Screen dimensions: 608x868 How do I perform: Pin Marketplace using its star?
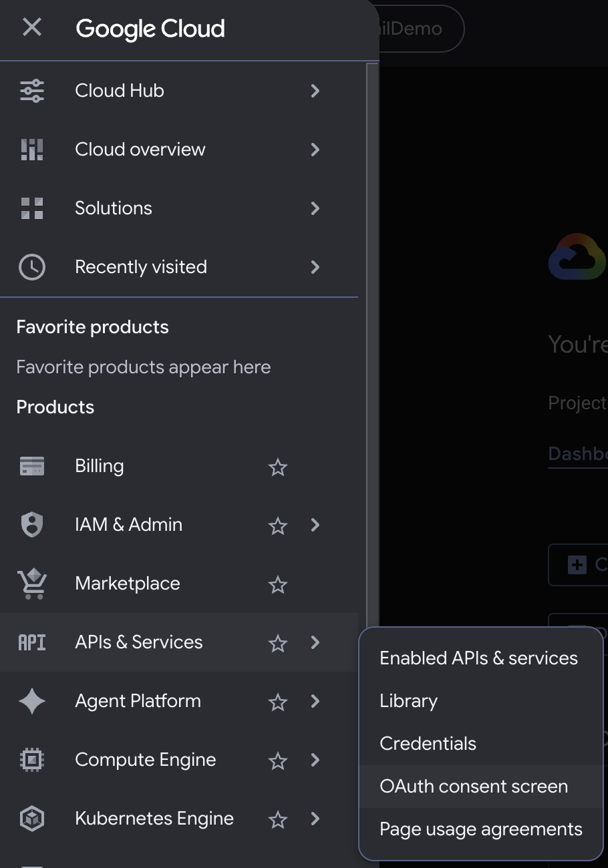click(277, 584)
